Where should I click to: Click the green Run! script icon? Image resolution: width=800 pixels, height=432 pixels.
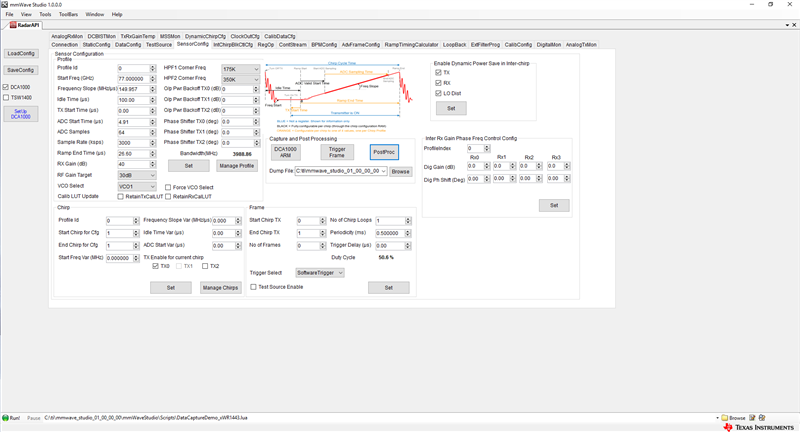6,418
